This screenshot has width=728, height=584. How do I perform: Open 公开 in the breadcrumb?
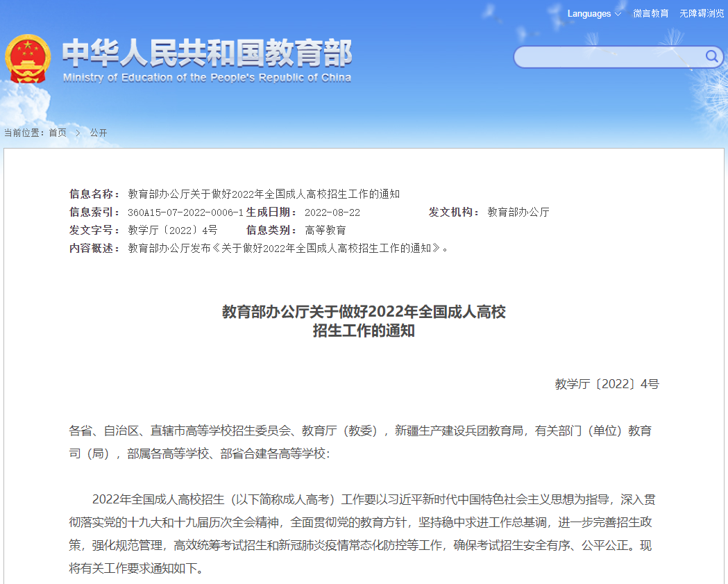pyautogui.click(x=99, y=133)
